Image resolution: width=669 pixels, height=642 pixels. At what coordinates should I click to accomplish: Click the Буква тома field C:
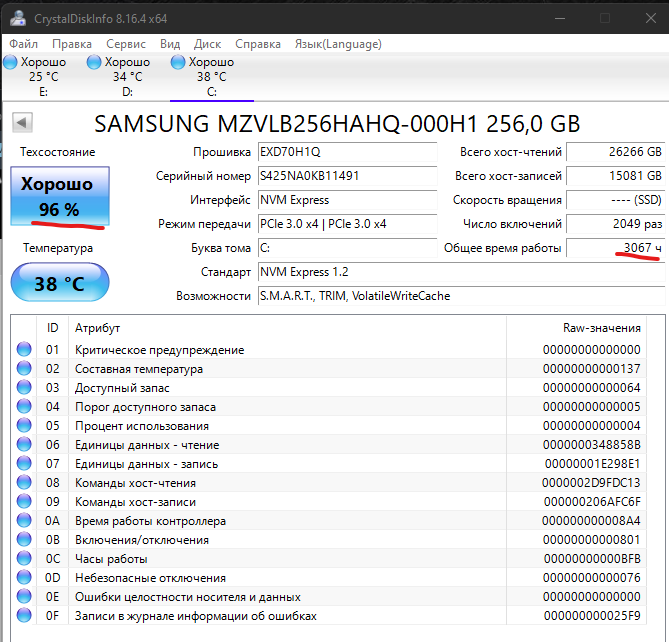point(347,248)
